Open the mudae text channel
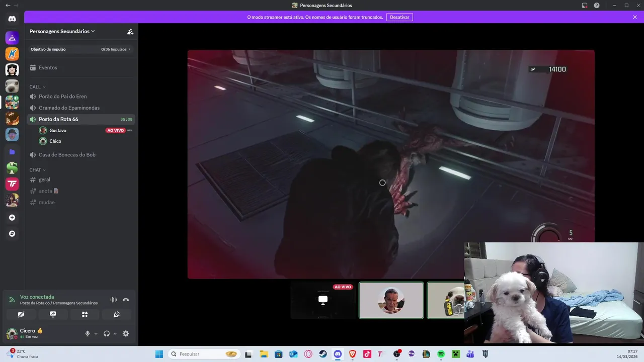The height and width of the screenshot is (362, 644). pyautogui.click(x=81, y=202)
